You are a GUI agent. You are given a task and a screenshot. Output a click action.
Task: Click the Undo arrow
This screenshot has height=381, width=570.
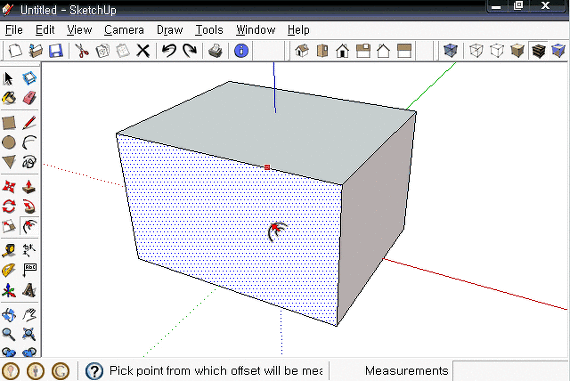169,51
